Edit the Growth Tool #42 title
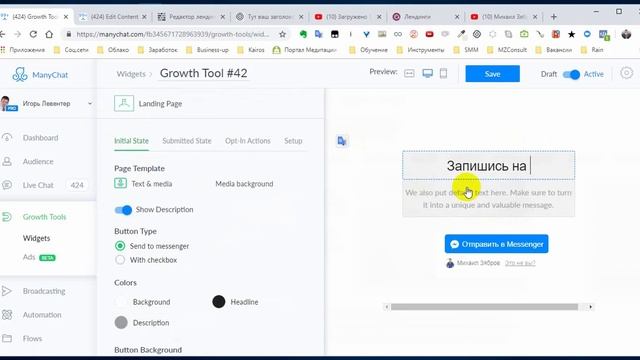Viewport: 640px width, 360px height. (x=203, y=73)
